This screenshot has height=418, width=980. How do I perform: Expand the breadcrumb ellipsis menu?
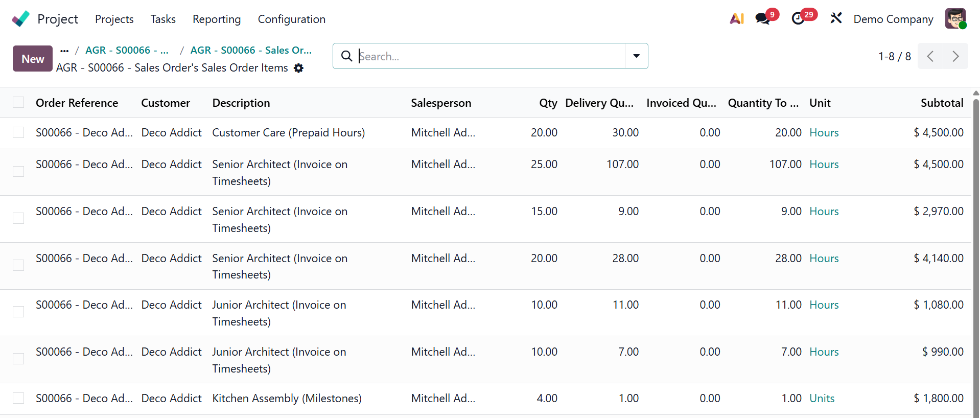pos(64,51)
